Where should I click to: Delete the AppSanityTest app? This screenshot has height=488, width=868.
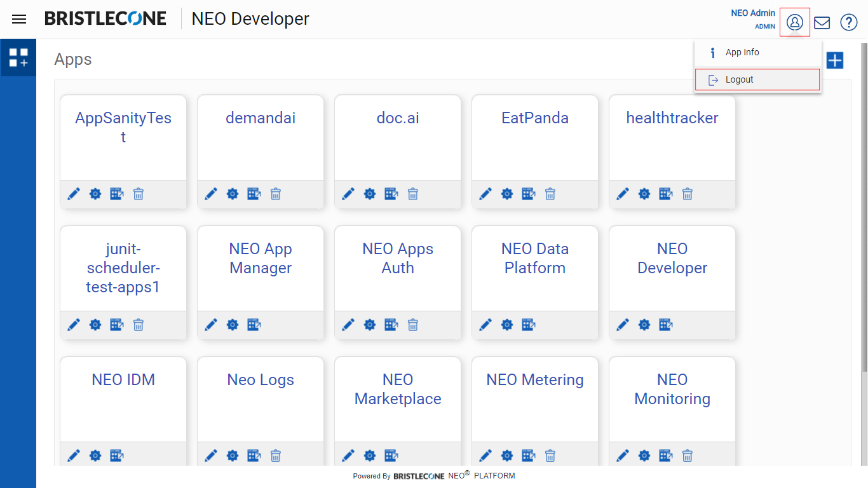pyautogui.click(x=139, y=194)
